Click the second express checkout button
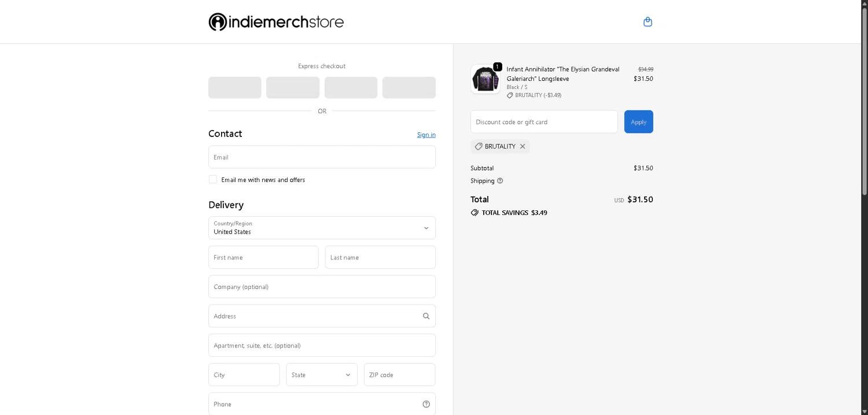 (293, 88)
